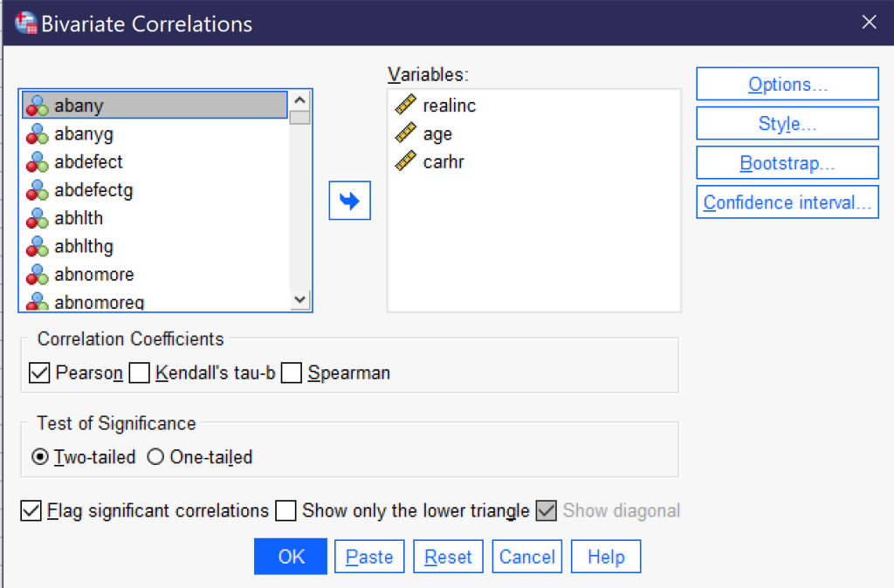Enable Kendall's tau-b checkbox
894x588 pixels.
pos(139,373)
